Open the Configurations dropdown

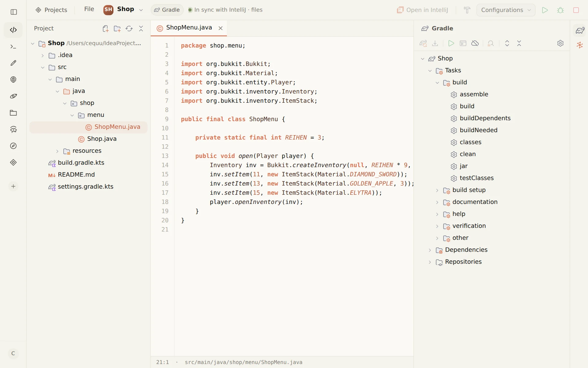(x=506, y=10)
